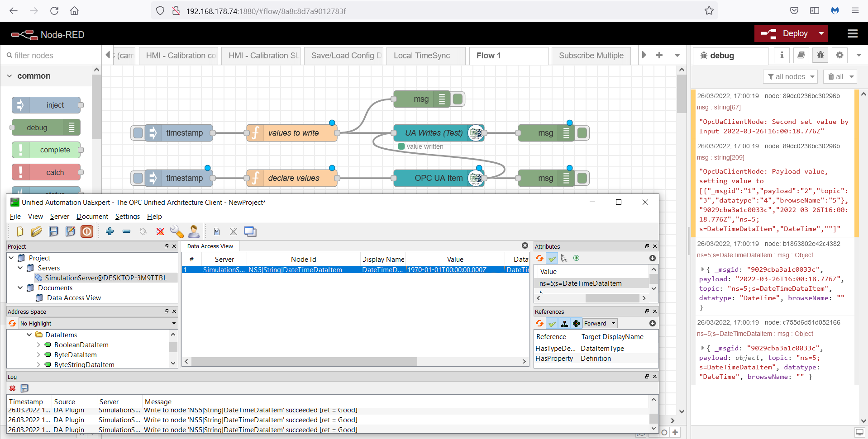This screenshot has width=868, height=439.
Task: Click the inject button of bottom timestamp node
Action: pos(138,178)
